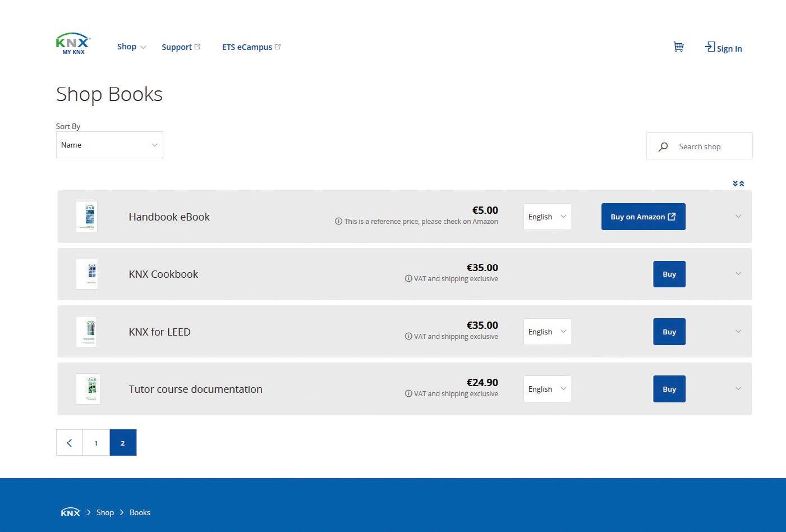The image size is (786, 532).
Task: Click Books in footer breadcrumb
Action: coord(140,512)
